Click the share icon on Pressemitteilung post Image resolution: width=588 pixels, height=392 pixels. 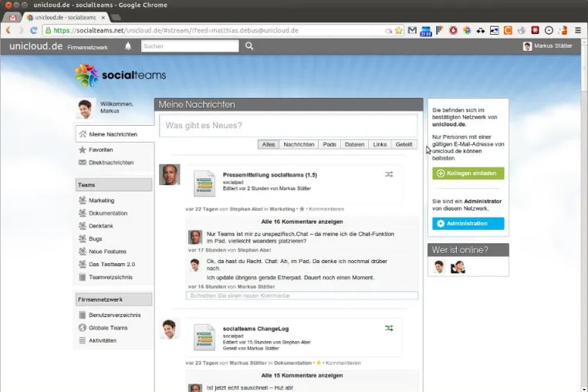coord(389,174)
